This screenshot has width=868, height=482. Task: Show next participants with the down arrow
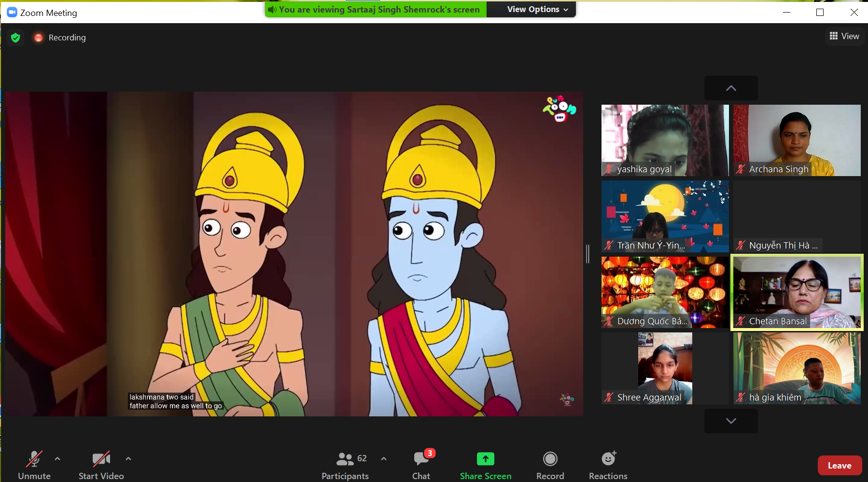click(731, 421)
